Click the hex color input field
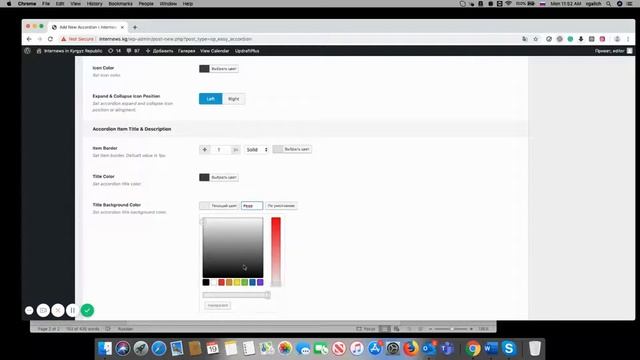Viewport: 640px width, 360px height. 252,206
